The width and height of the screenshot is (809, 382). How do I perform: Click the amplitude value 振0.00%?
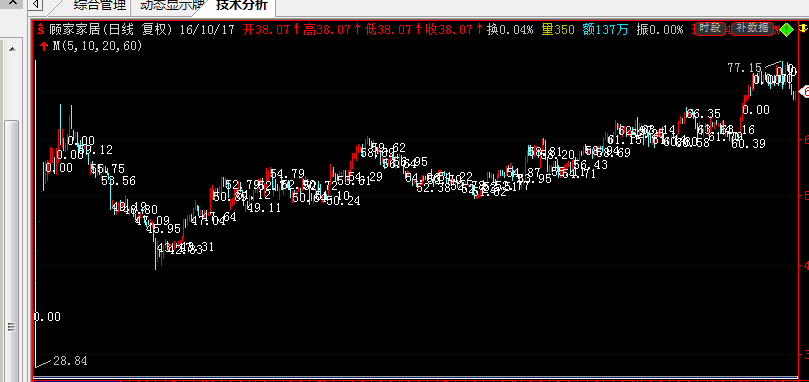point(659,29)
